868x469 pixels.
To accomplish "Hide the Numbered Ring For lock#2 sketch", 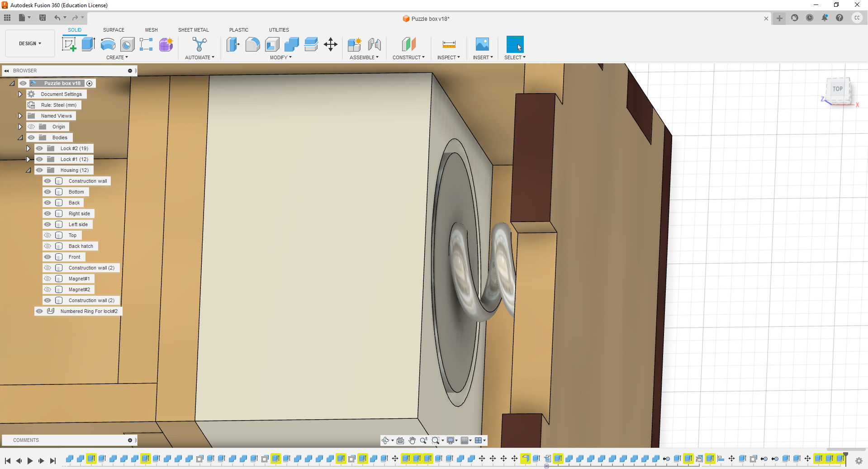I will [39, 311].
